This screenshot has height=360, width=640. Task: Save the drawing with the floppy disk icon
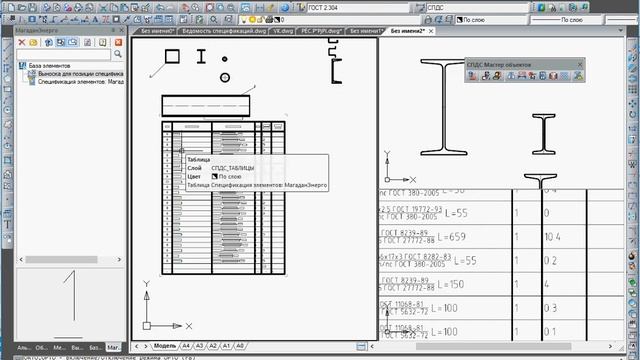[32, 7]
